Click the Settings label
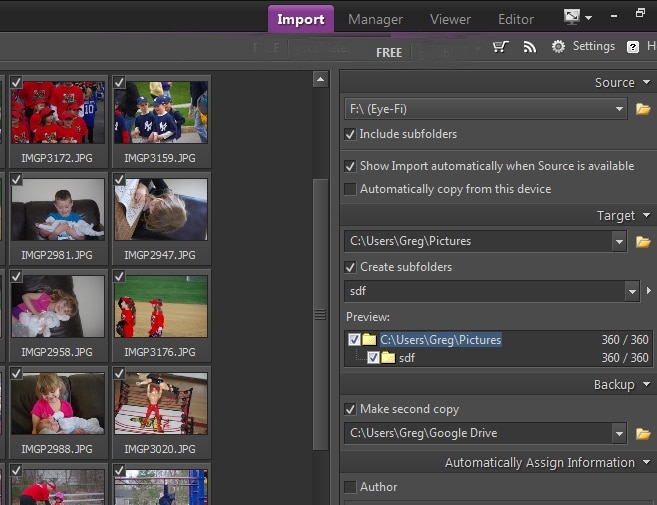Screen dimensions: 657x505 click(x=594, y=46)
